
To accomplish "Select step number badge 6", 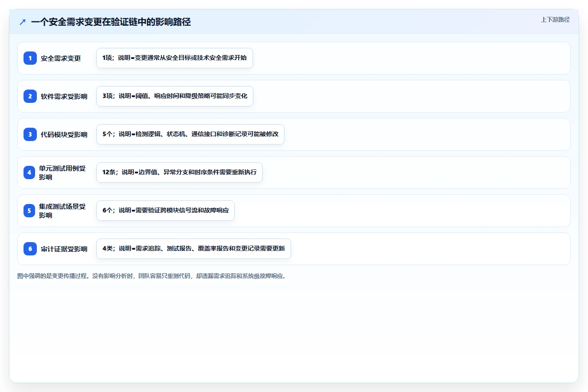I will click(x=30, y=249).
